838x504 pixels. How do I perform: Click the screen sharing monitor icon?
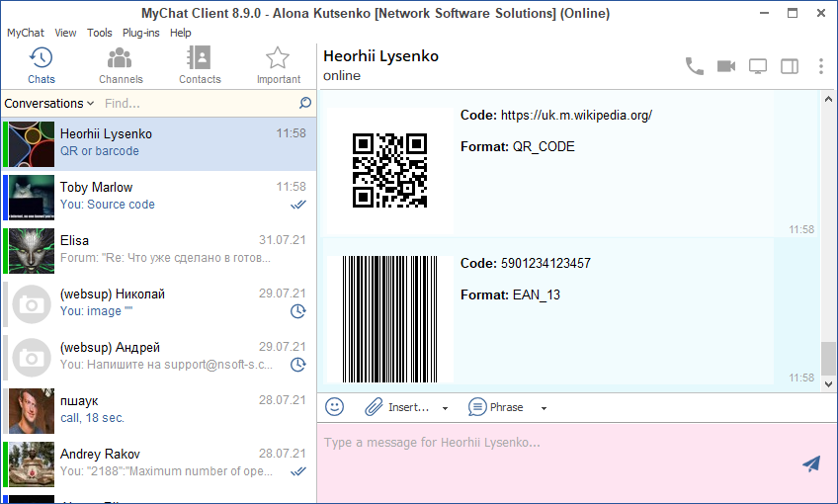pos(758,66)
